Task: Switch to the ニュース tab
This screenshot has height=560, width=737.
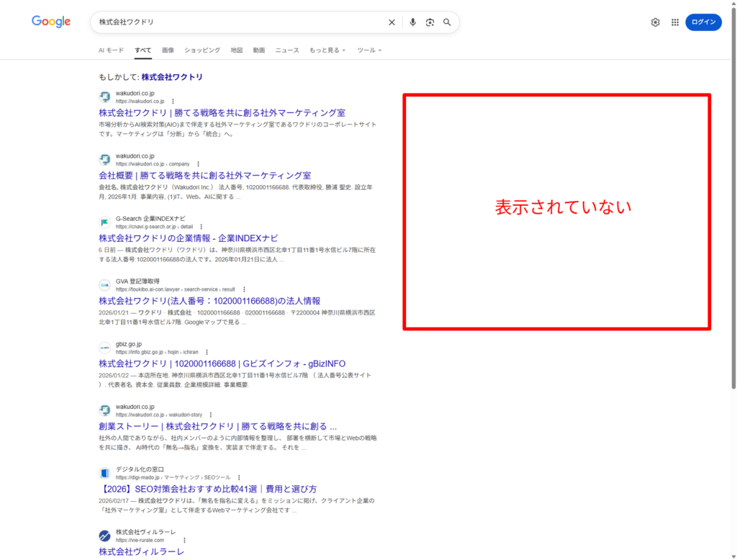Action: pyautogui.click(x=286, y=50)
